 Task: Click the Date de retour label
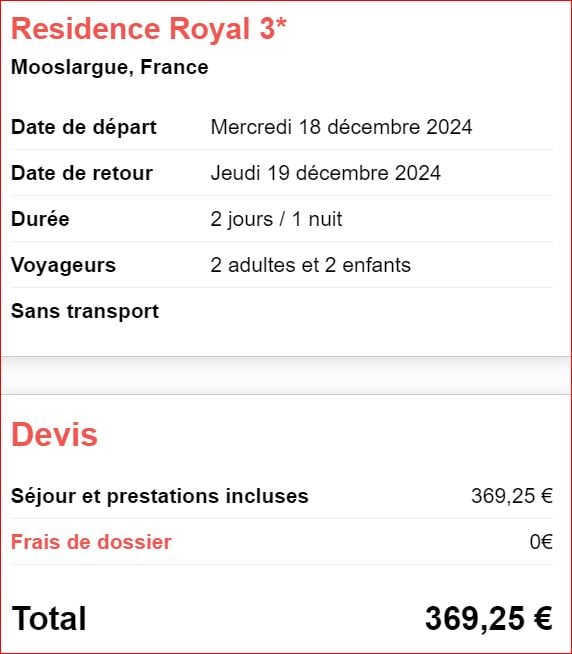tap(82, 173)
